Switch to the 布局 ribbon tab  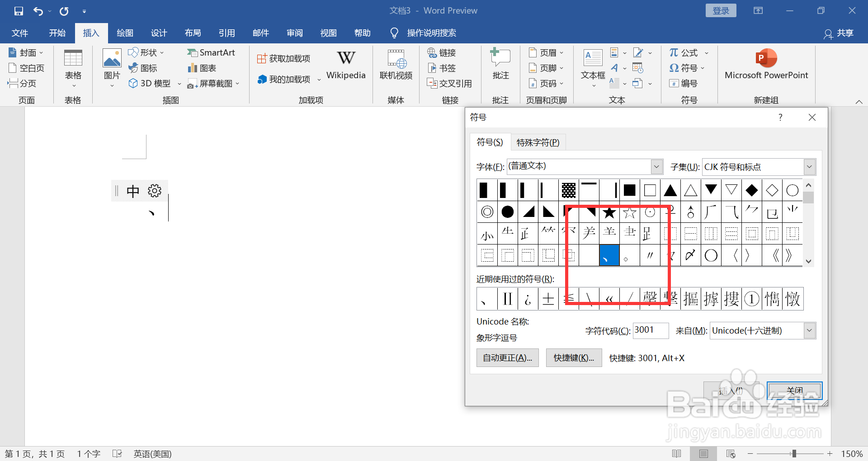click(193, 33)
